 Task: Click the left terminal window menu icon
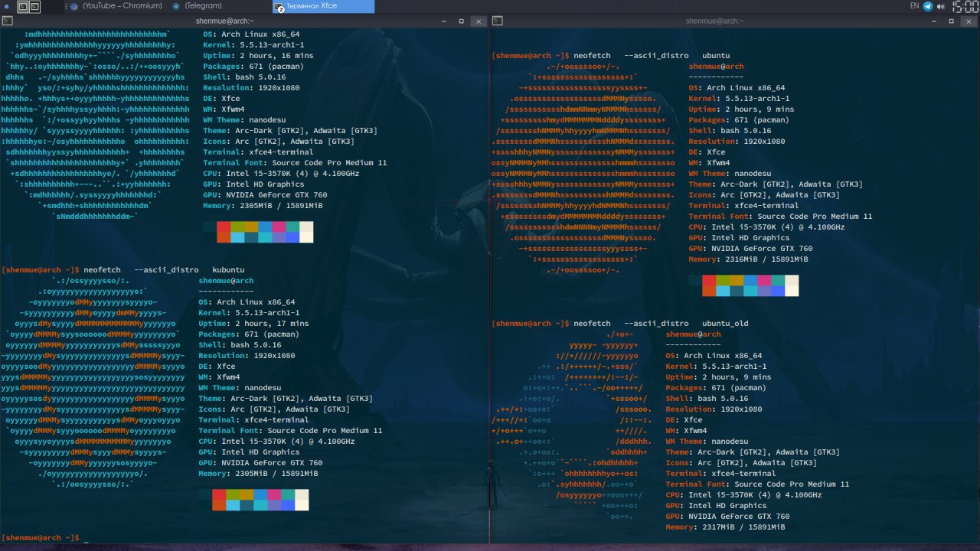tap(7, 21)
